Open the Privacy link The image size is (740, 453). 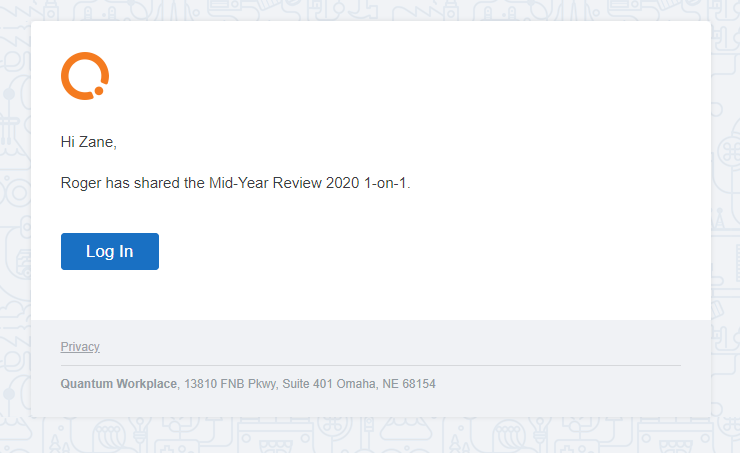pos(80,347)
